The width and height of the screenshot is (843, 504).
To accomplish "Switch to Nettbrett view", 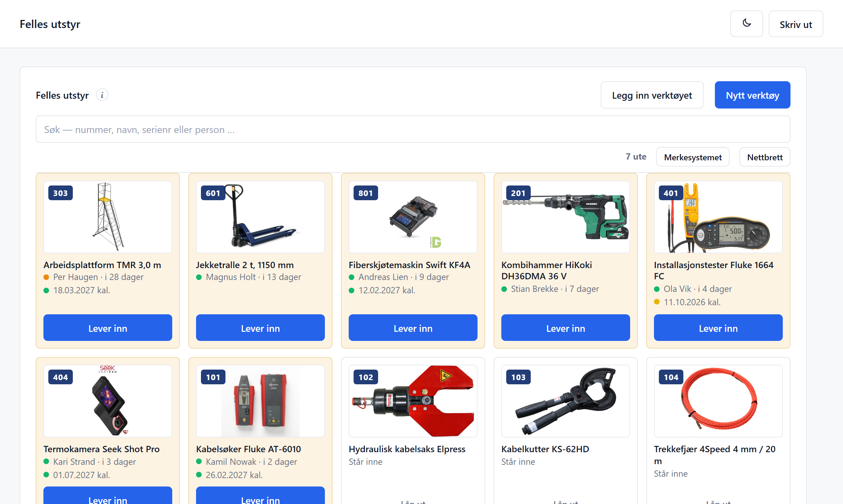I will [x=765, y=157].
